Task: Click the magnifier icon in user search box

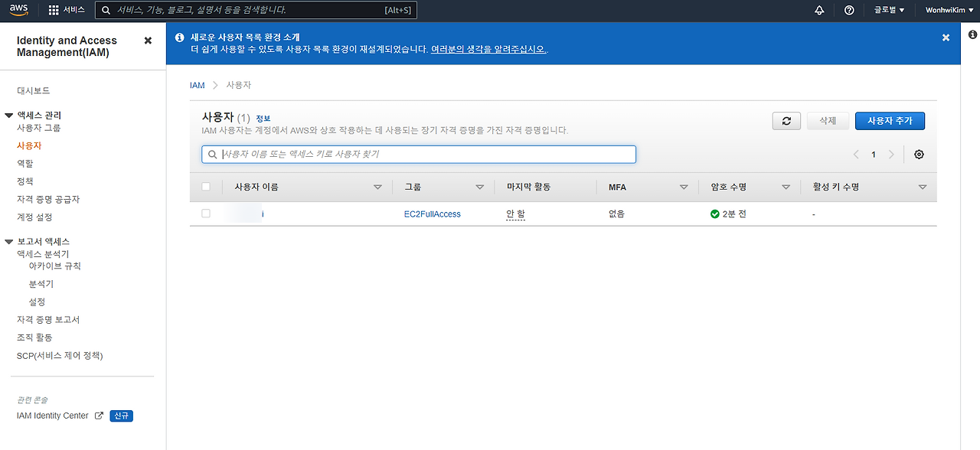Action: tap(212, 155)
